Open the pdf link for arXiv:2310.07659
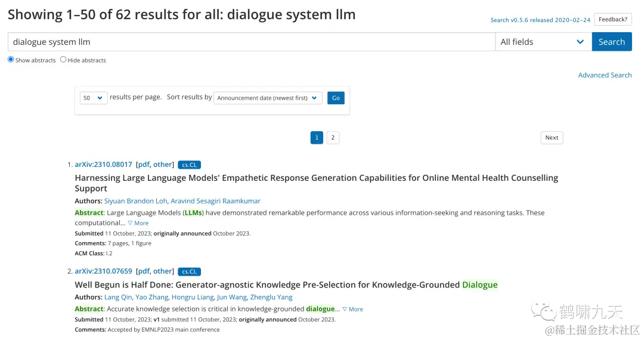The height and width of the screenshot is (340, 644). (144, 271)
